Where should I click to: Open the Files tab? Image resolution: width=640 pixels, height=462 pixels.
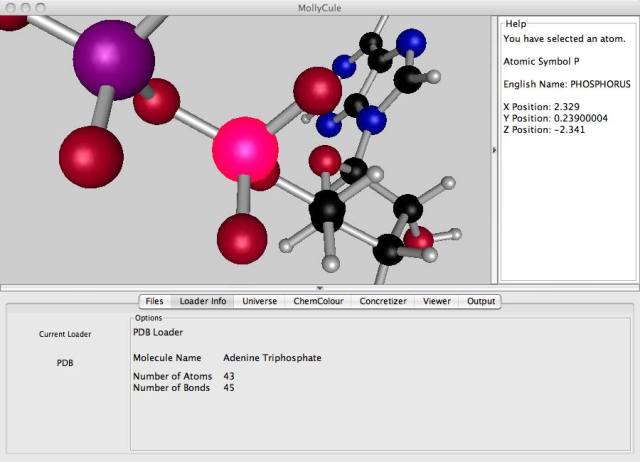click(x=154, y=301)
